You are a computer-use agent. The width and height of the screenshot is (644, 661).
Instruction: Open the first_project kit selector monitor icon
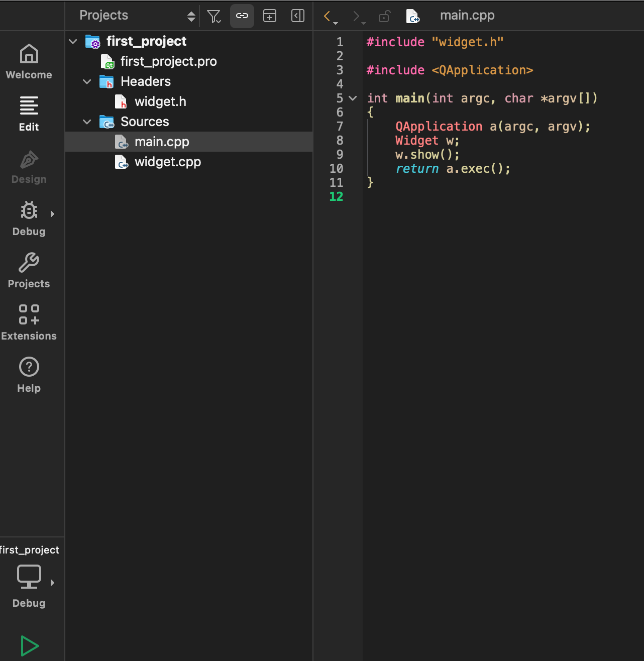[x=29, y=577]
